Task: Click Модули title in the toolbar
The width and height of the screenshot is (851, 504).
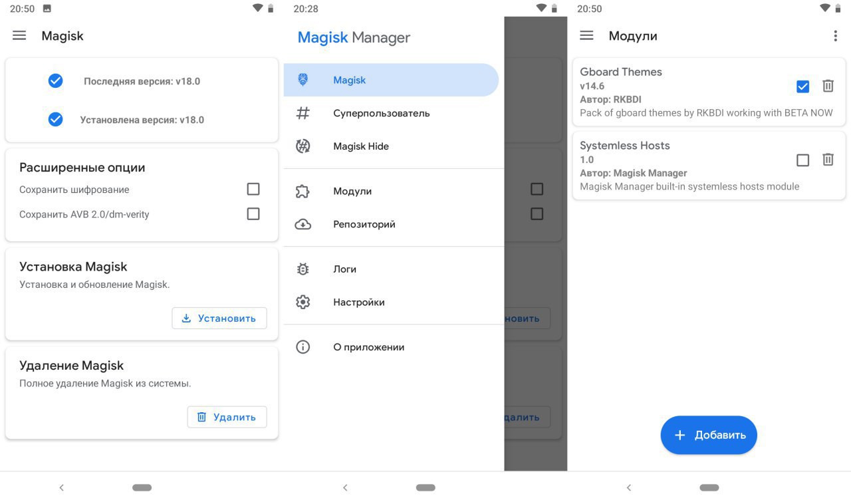Action: (x=633, y=36)
